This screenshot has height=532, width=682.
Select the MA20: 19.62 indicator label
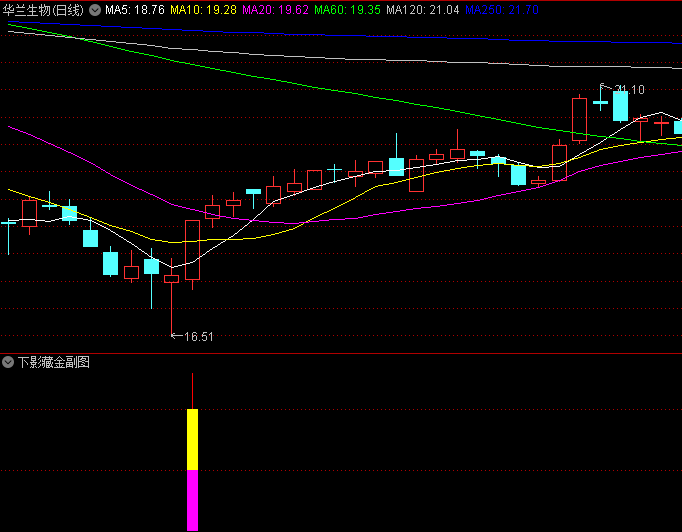[x=275, y=10]
